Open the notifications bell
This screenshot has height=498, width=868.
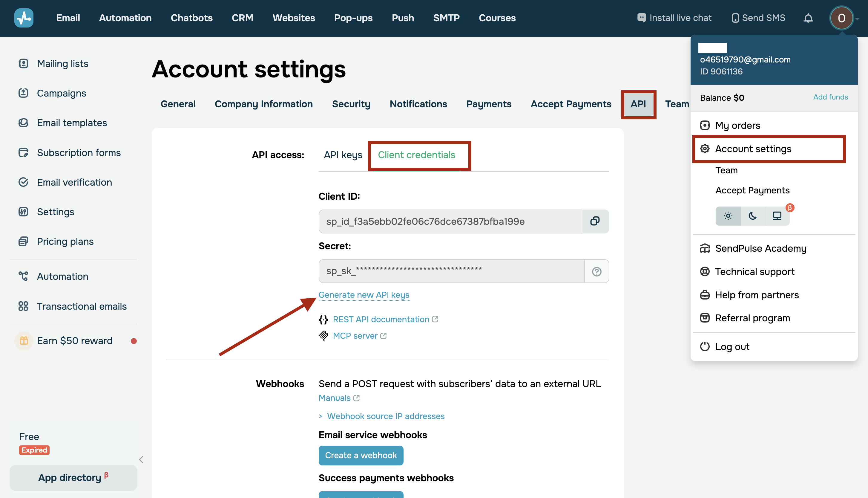tap(808, 18)
